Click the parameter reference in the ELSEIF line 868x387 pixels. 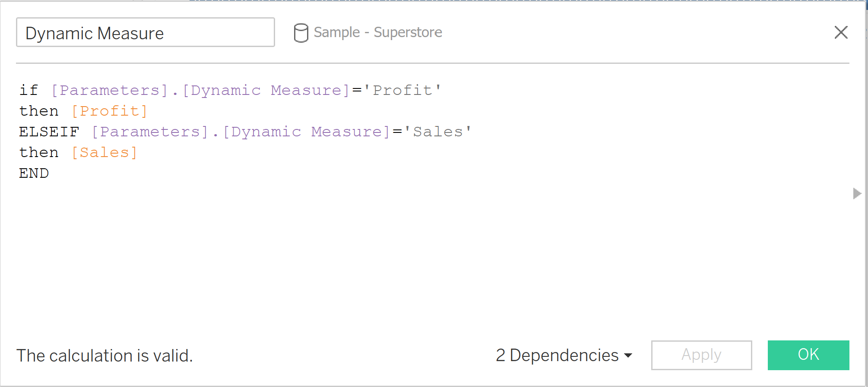pyautogui.click(x=241, y=132)
